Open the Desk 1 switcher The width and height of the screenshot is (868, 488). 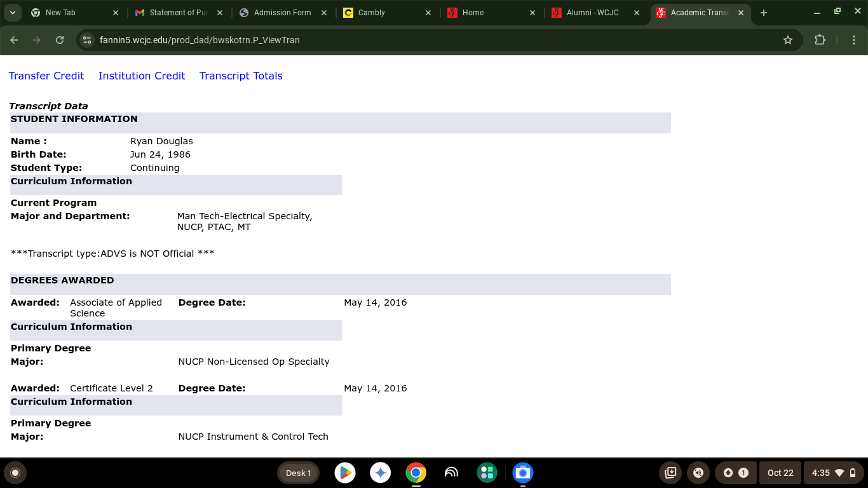pos(298,473)
